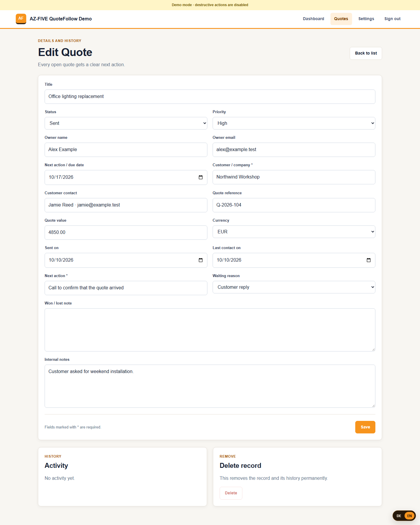
Task: Click the Sign out link
Action: (392, 19)
